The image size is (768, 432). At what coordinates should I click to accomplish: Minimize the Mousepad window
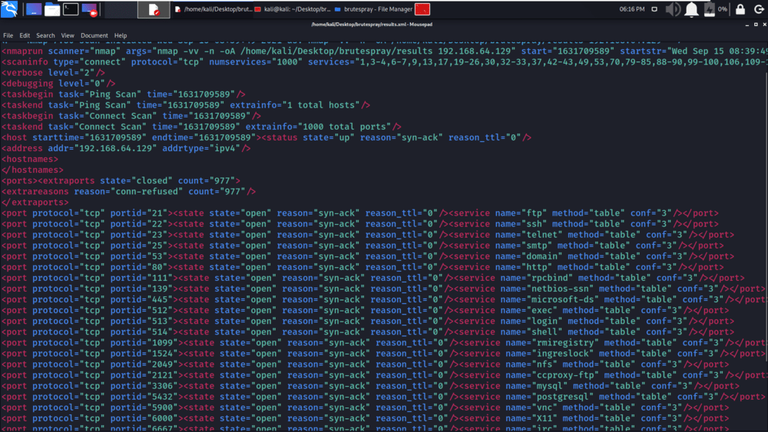tap(747, 24)
